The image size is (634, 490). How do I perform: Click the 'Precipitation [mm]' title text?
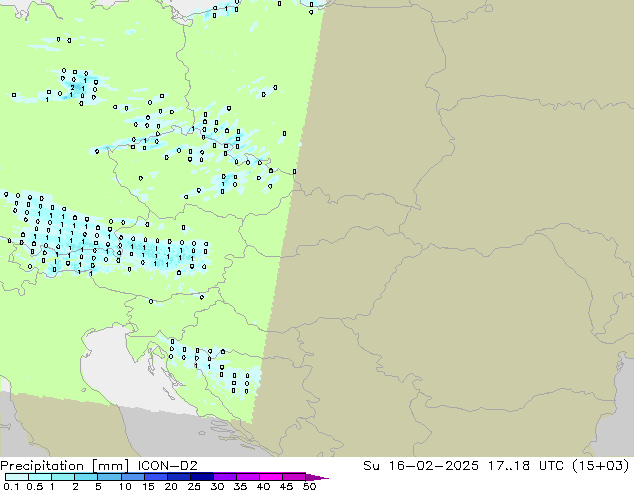(x=64, y=466)
